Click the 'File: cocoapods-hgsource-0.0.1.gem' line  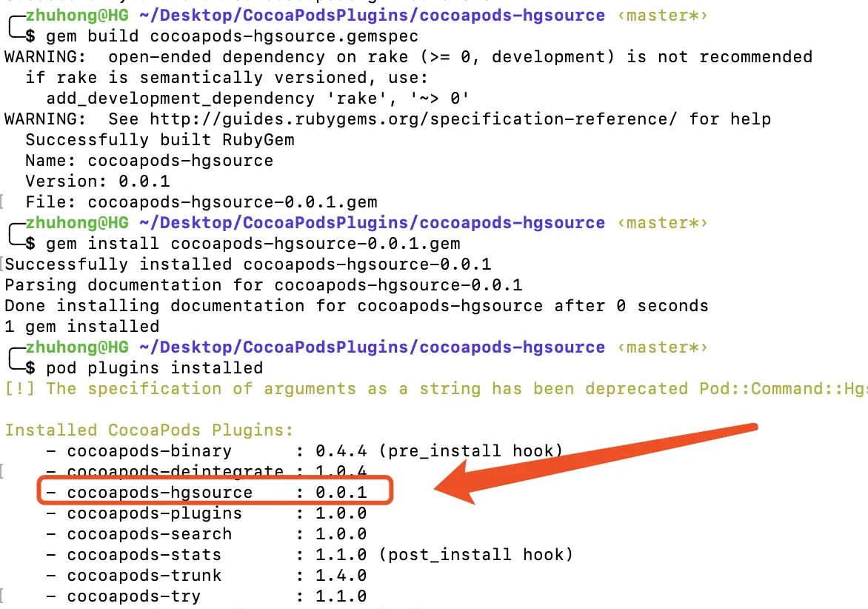pyautogui.click(x=201, y=202)
